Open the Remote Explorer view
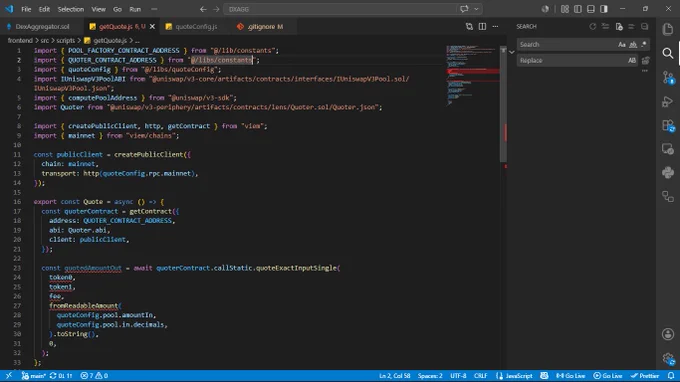 click(668, 149)
